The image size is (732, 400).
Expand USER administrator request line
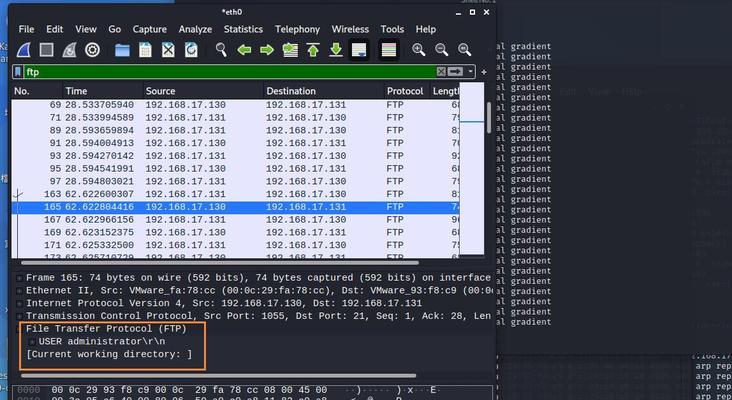(x=32, y=342)
